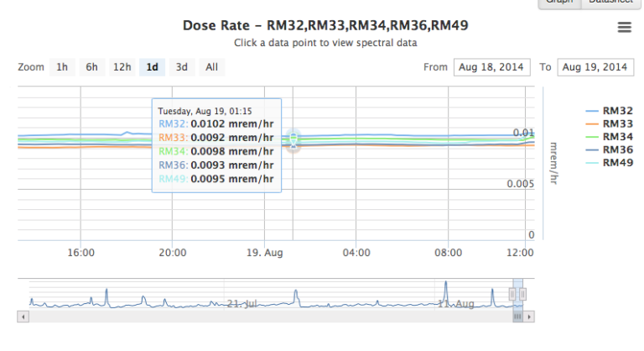The width and height of the screenshot is (644, 351).
Task: Switch to the Datasheet tab
Action: coord(611,3)
